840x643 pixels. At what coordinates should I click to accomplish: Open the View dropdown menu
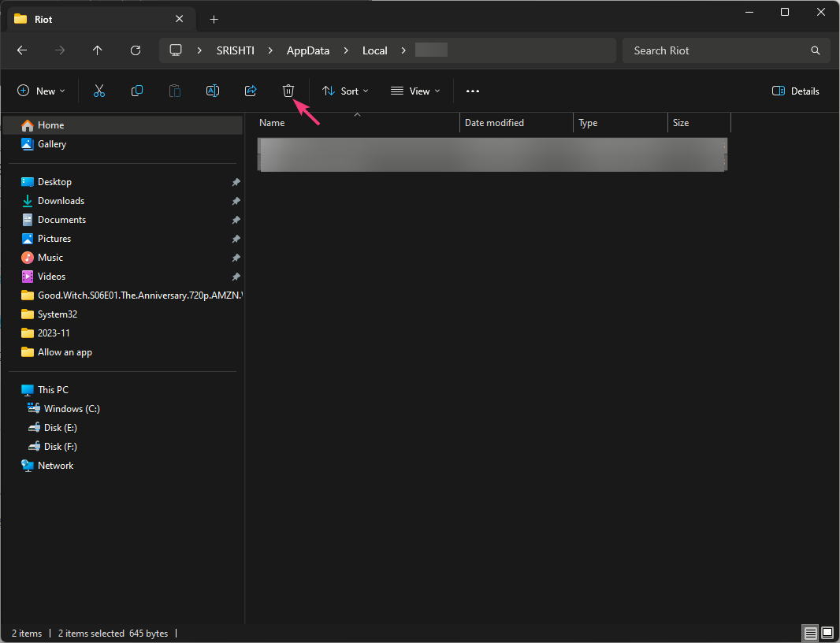[x=416, y=91]
